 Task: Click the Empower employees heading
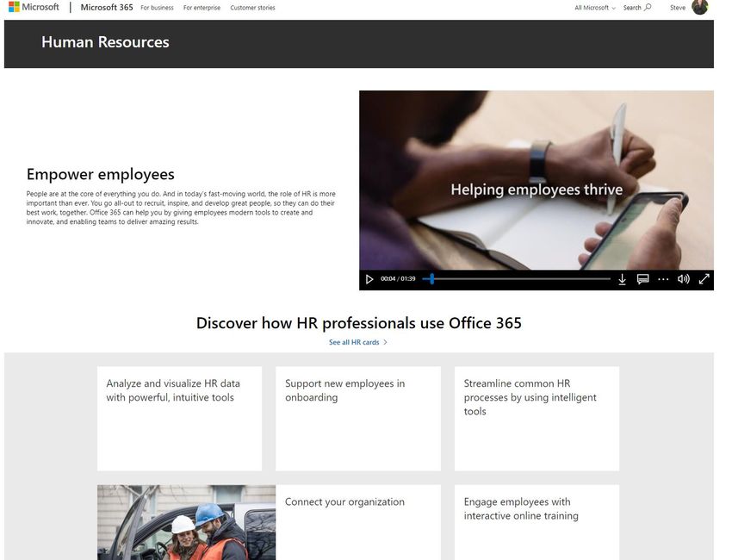101,174
